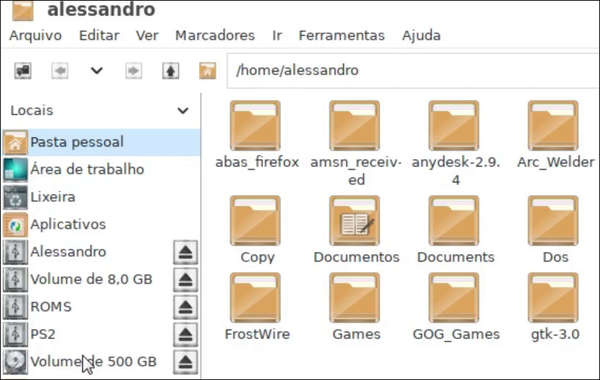
Task: Select the Games folder icon
Action: (x=355, y=298)
